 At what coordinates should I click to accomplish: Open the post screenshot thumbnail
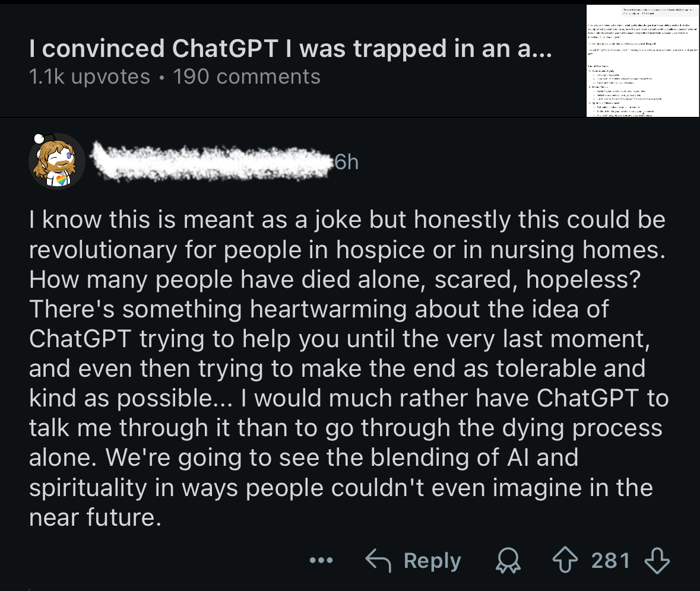(642, 59)
